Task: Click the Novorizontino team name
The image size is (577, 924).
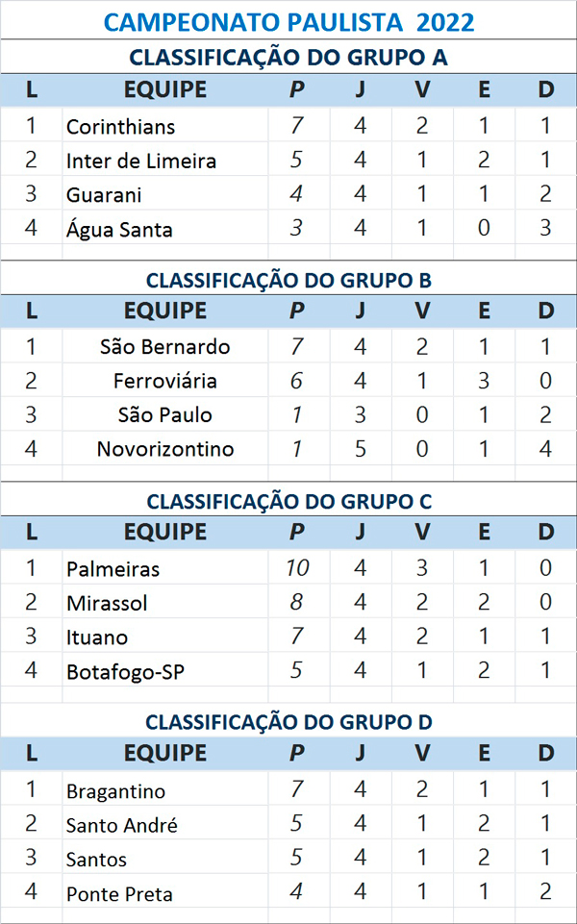Action: coord(164,449)
